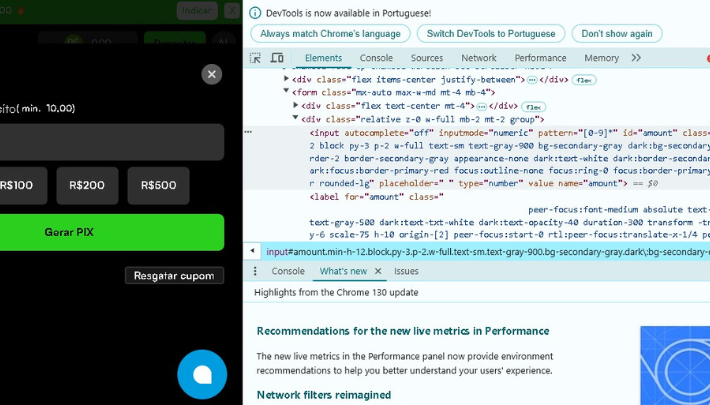Close the What's new drawer tab
Screen dimensions: 710x405
point(378,271)
